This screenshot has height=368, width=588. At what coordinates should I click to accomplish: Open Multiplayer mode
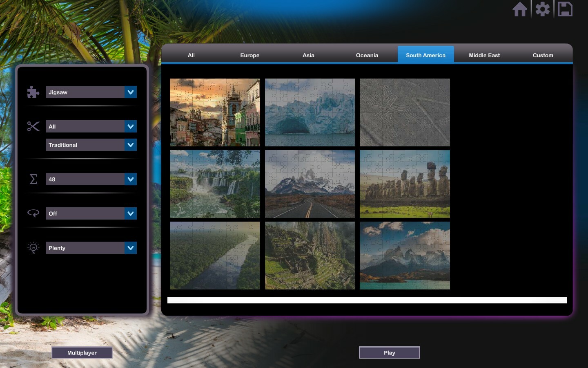[82, 352]
